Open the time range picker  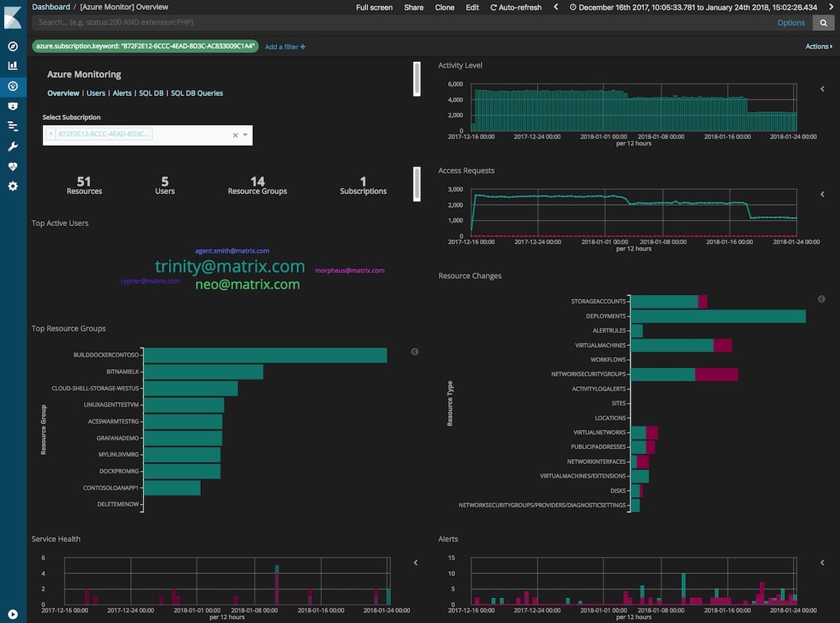pyautogui.click(x=692, y=7)
